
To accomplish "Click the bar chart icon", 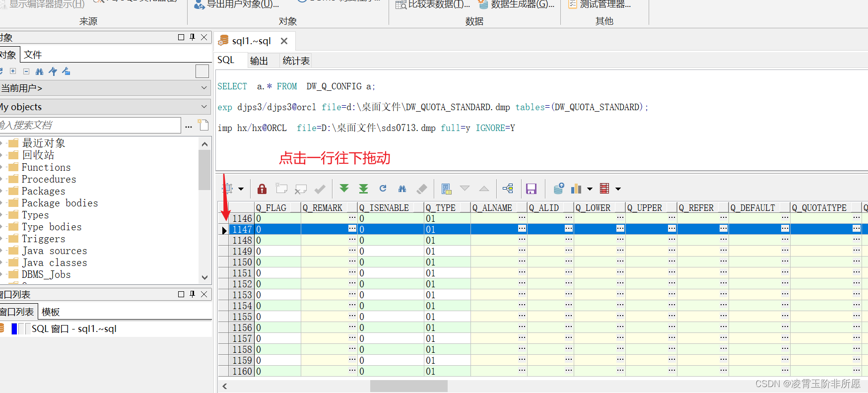I will click(x=576, y=189).
